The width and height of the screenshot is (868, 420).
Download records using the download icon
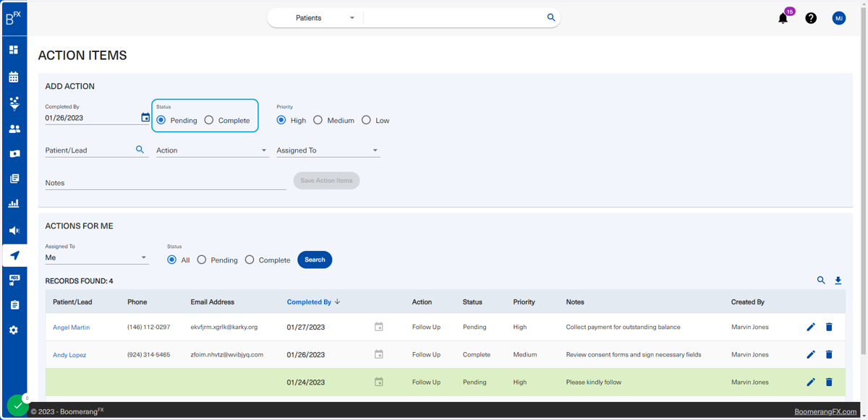coord(838,280)
